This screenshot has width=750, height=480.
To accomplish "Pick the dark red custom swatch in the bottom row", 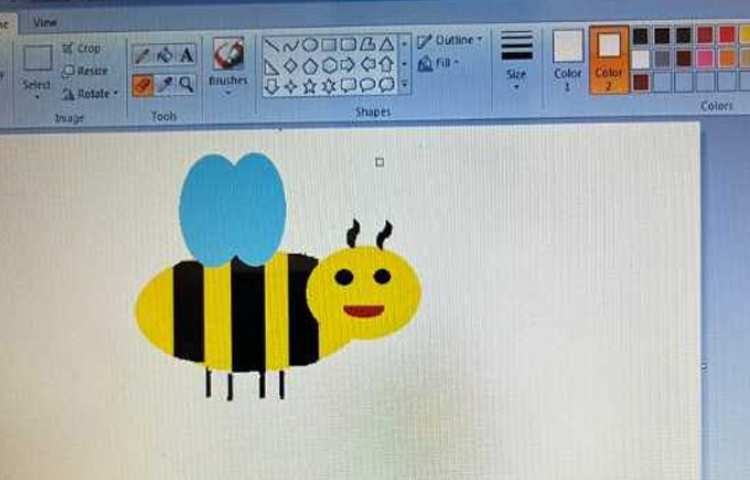I will pyautogui.click(x=641, y=82).
